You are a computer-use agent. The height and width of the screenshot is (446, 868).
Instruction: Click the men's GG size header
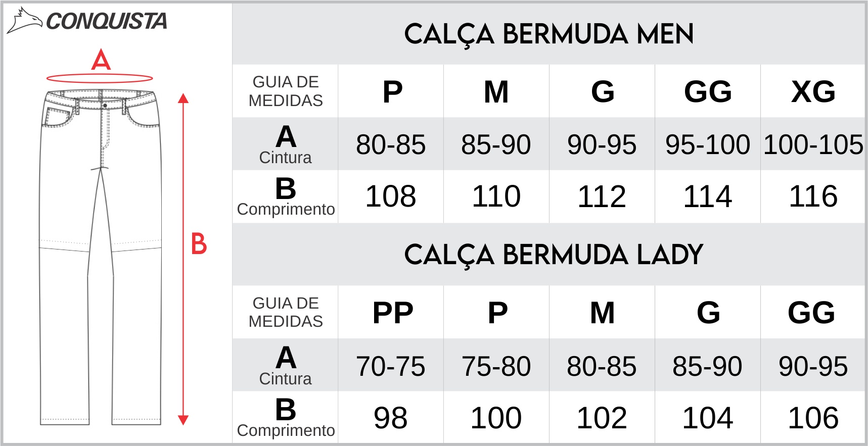(x=708, y=92)
